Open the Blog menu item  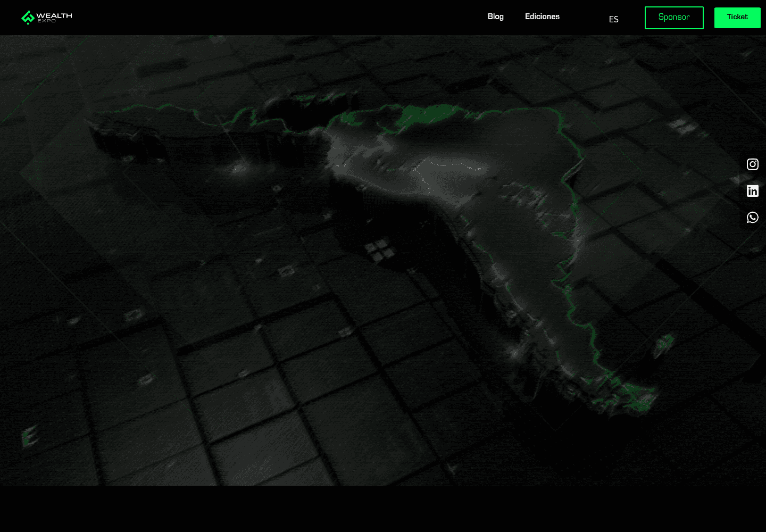coord(496,16)
